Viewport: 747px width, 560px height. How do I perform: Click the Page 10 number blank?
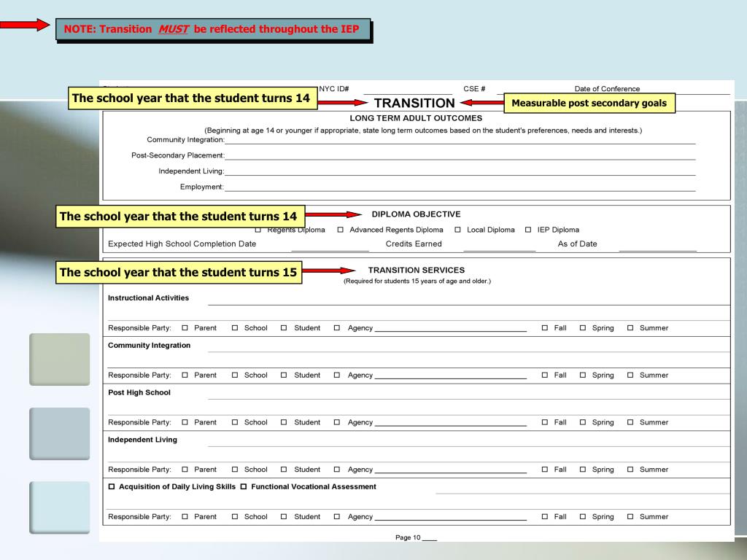[429, 538]
